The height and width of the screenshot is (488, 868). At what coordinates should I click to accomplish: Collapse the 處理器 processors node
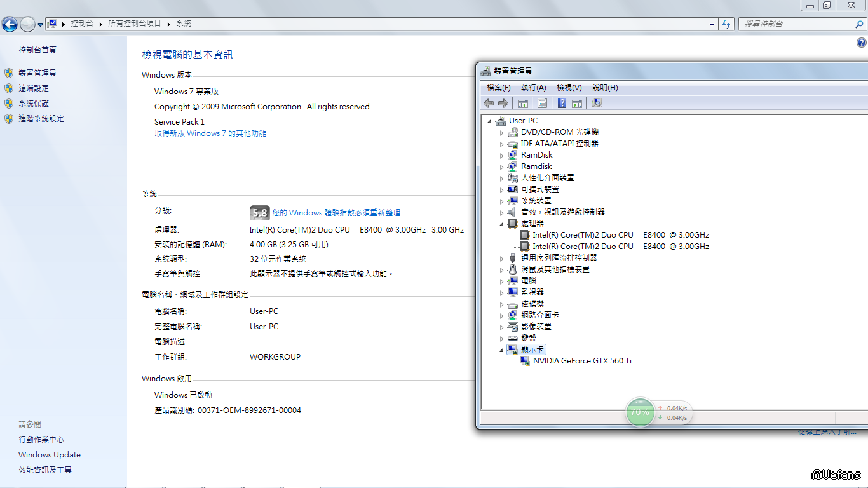[x=501, y=224]
